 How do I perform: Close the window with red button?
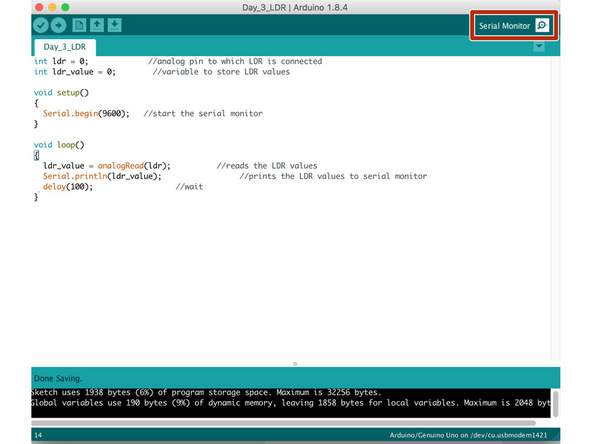tap(39, 7)
